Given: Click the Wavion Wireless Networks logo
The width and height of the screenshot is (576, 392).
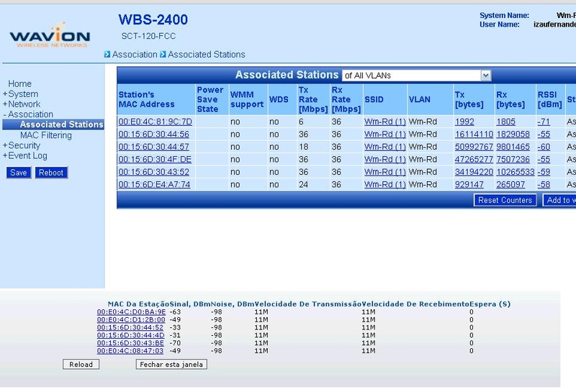Looking at the screenshot, I should coord(50,35).
